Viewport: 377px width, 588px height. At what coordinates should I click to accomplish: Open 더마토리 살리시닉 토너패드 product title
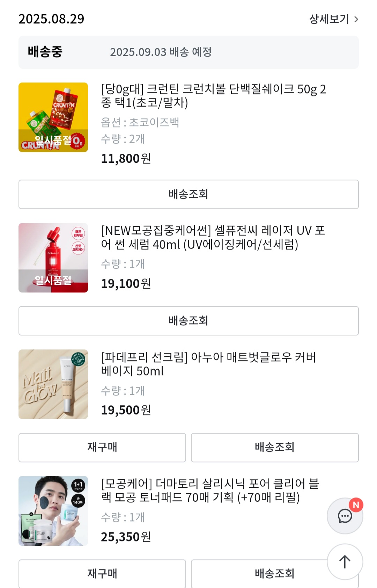210,491
